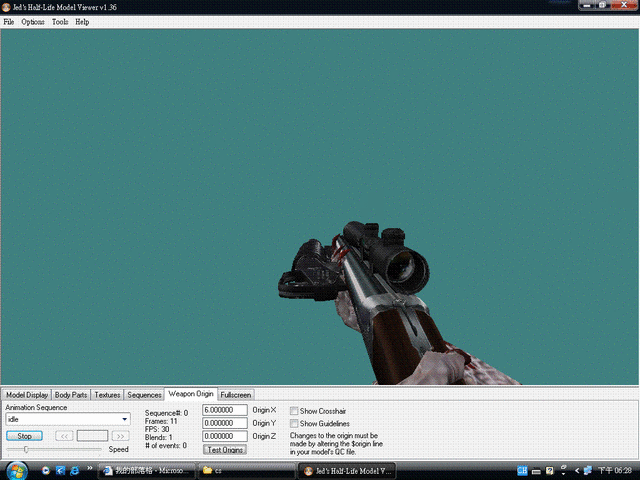The width and height of the screenshot is (640, 480).
Task: Click the IME keyboard icon in tray
Action: [x=535, y=470]
